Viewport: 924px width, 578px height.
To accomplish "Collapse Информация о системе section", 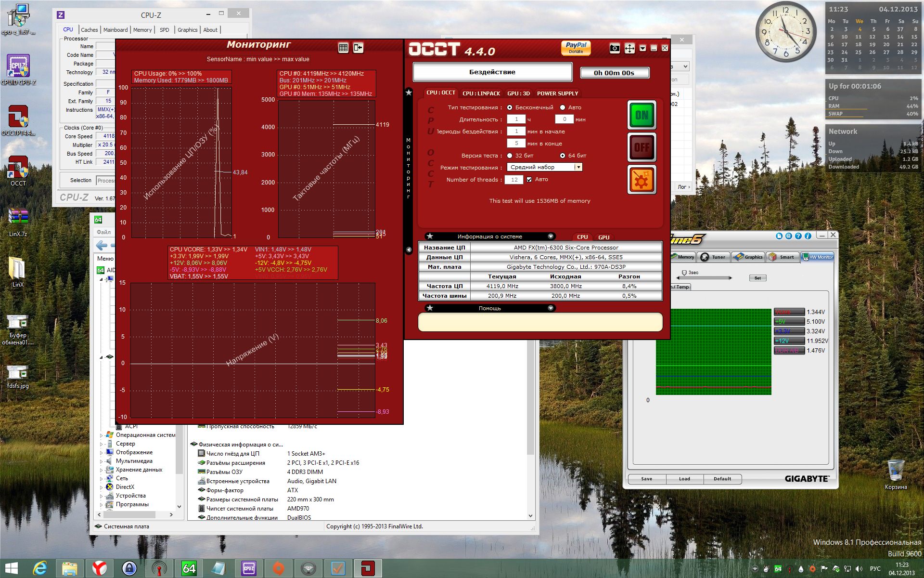I will (551, 236).
